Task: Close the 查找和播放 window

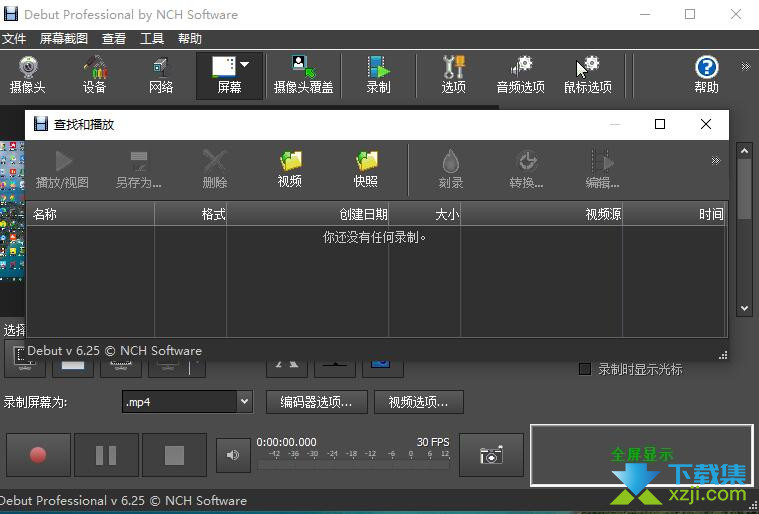Action: pyautogui.click(x=706, y=124)
